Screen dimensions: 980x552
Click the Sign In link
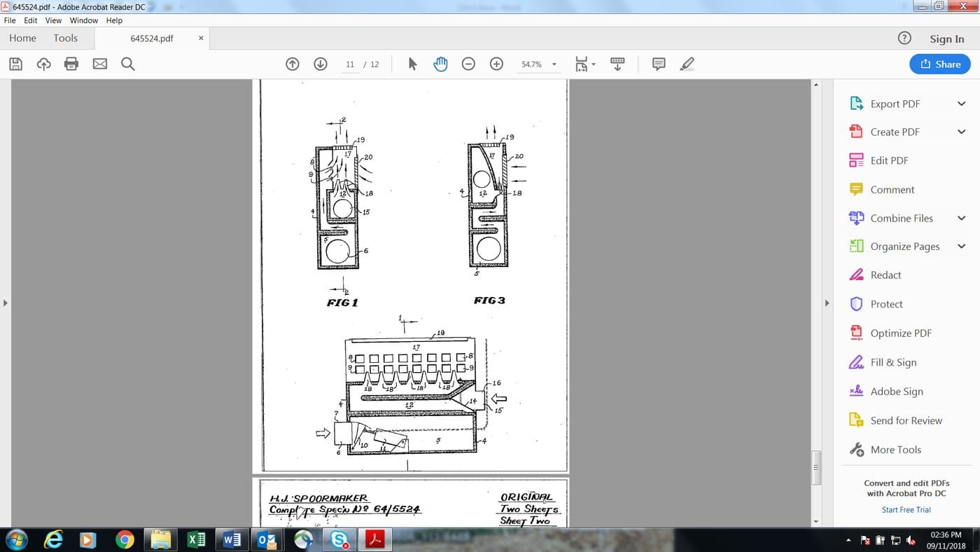[x=946, y=39]
